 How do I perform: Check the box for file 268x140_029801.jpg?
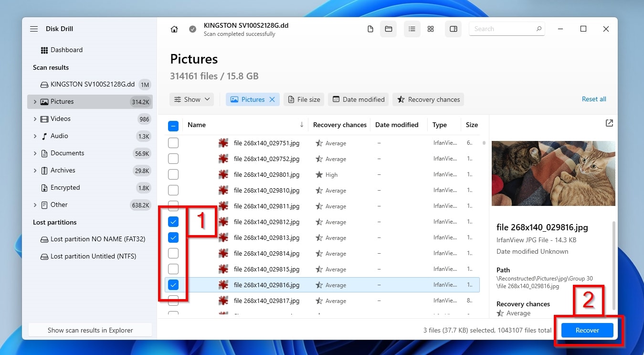click(x=173, y=174)
